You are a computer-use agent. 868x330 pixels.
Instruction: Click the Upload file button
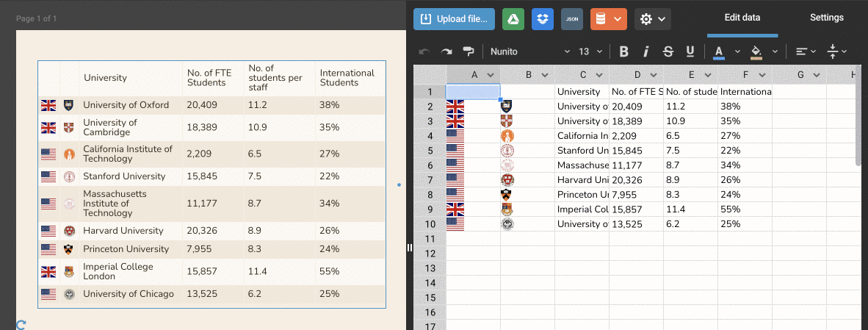453,19
